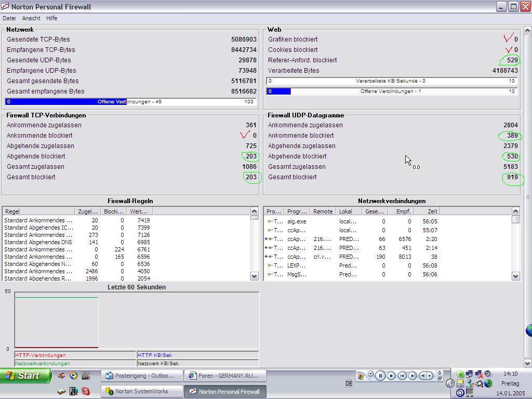Click the blue circled document tray icon
This screenshot has width=532, height=399.
click(460, 393)
